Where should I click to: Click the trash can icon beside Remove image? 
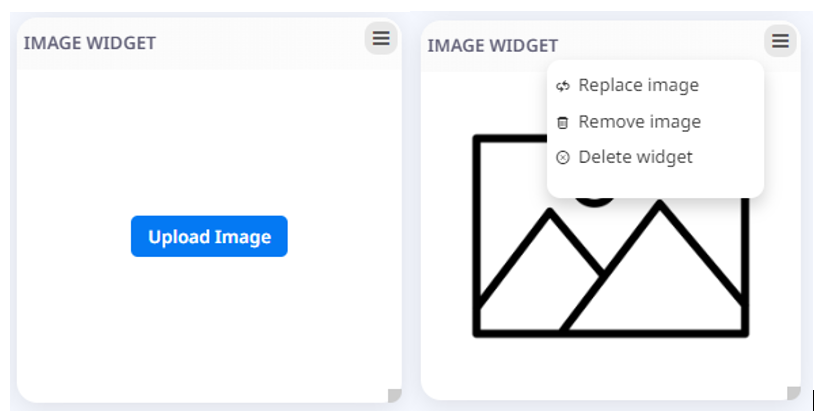pos(563,123)
